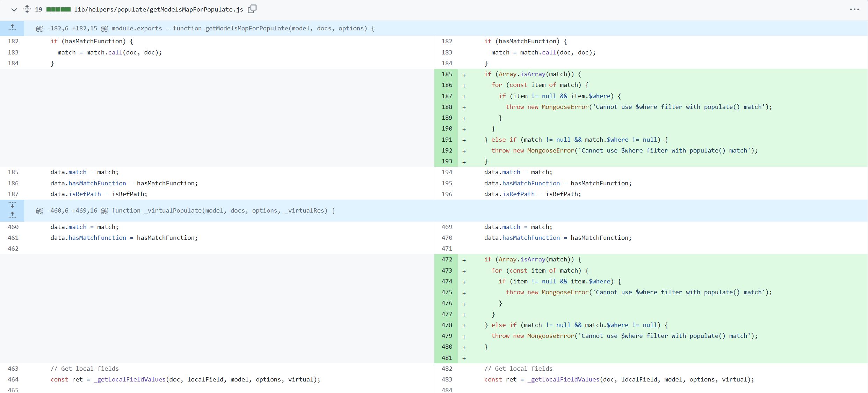Click 'else if' condition on line 478

point(576,325)
